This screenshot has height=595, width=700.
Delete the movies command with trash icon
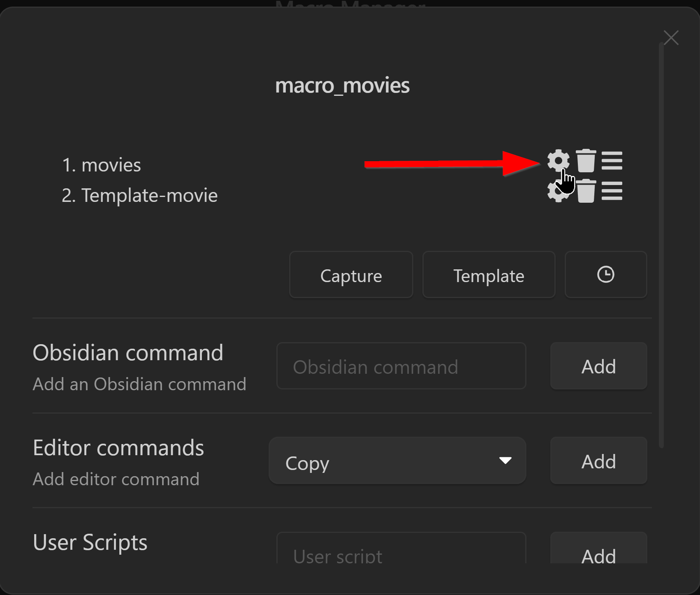[586, 160]
